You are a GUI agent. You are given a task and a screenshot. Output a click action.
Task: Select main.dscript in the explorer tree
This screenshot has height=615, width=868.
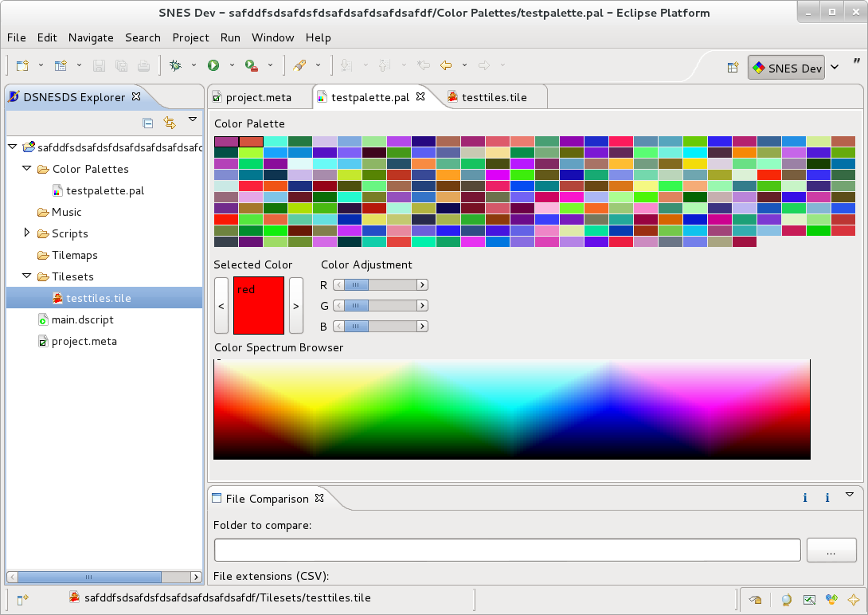coord(82,319)
